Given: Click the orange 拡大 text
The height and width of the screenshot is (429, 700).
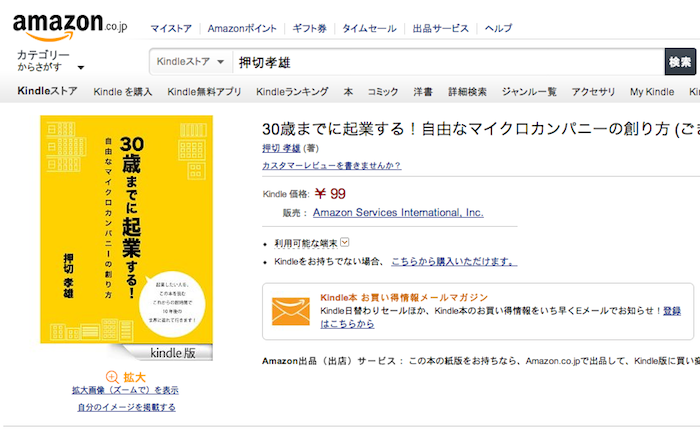Looking at the screenshot, I should tap(134, 377).
